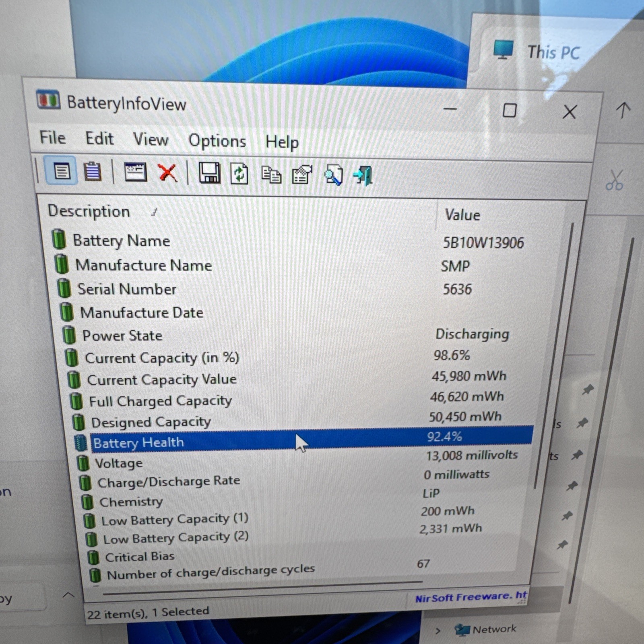
Task: Maximize the BatteryInfoView window
Action: pyautogui.click(x=510, y=110)
